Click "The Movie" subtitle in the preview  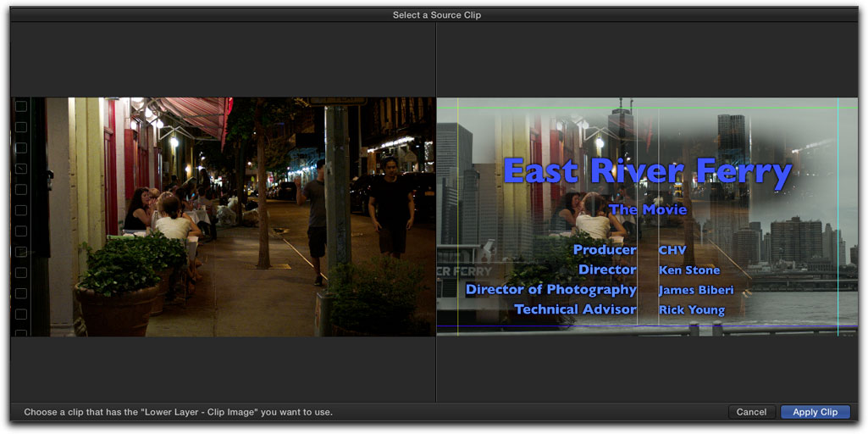pyautogui.click(x=647, y=209)
